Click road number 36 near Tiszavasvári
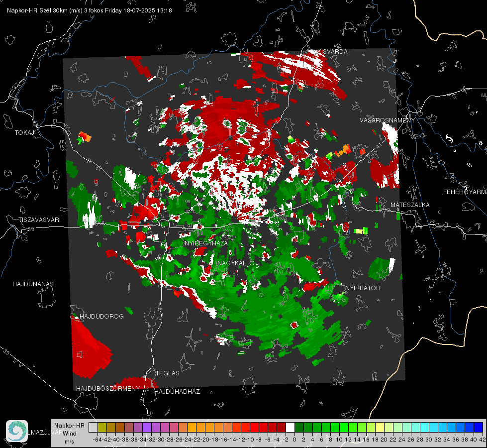The width and height of the screenshot is (487, 448). pos(31,229)
